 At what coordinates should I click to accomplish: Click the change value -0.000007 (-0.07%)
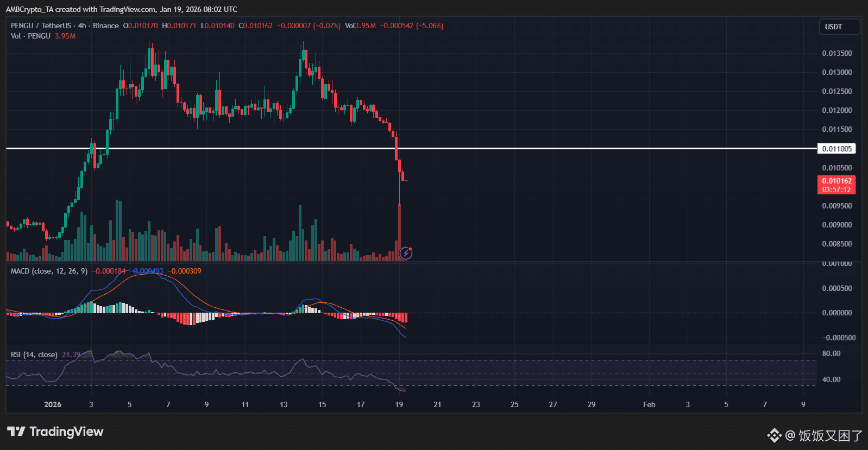coord(309,26)
